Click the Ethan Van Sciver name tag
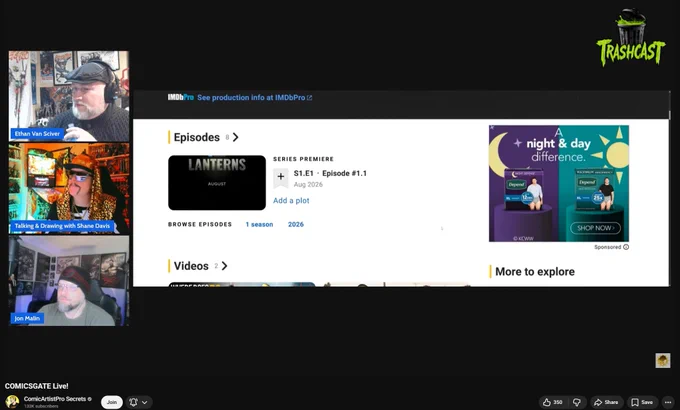 click(x=37, y=134)
